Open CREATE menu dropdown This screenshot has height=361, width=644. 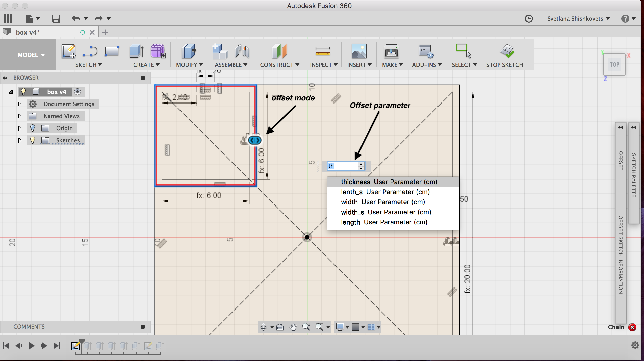pos(146,65)
